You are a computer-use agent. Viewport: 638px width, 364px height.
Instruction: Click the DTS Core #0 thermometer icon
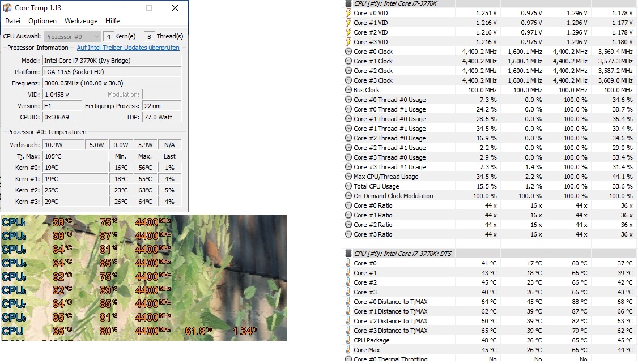348,263
